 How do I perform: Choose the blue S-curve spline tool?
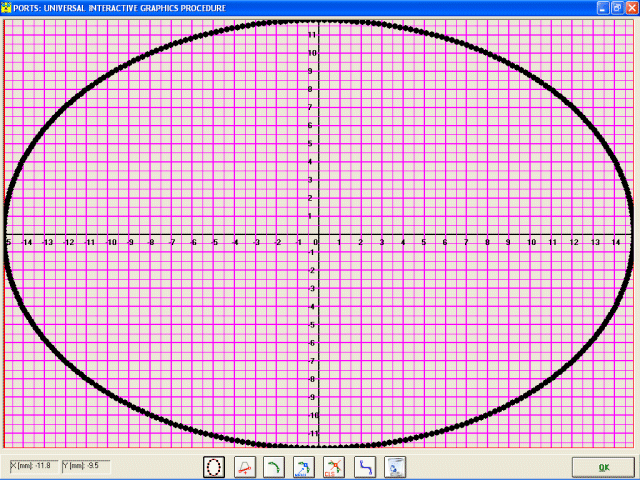coord(365,467)
